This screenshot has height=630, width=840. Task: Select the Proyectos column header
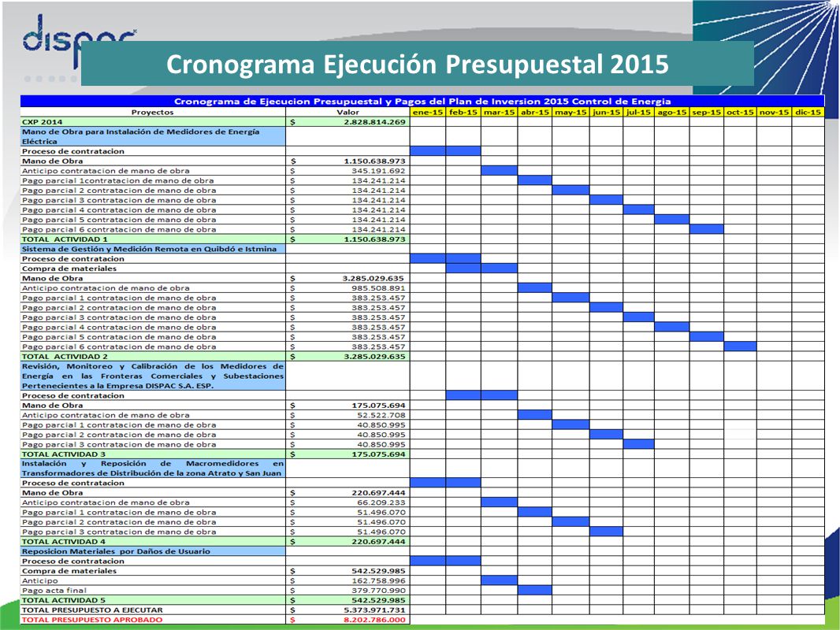[153, 113]
